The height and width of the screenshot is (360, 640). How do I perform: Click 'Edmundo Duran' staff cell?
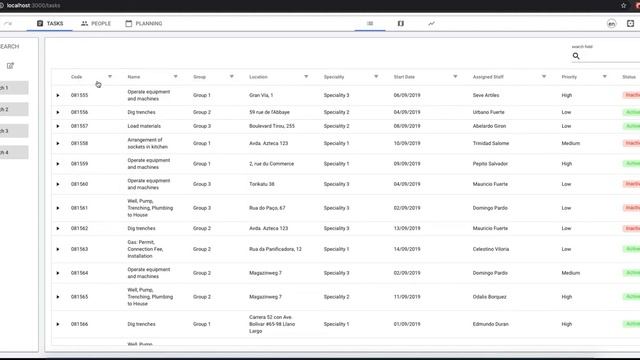490,324
